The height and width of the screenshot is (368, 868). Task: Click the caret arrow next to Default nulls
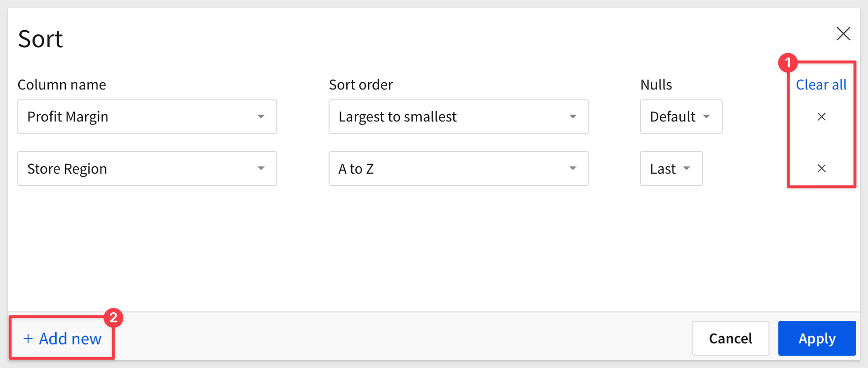706,117
